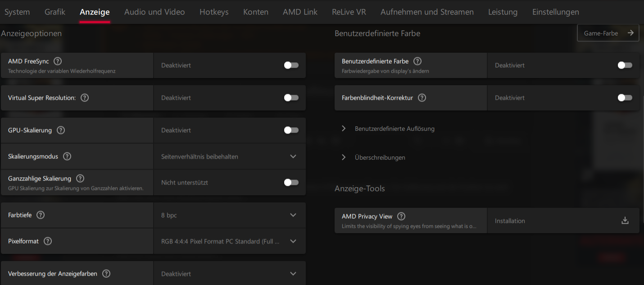Click the Farbenblindheit-Korrektur help icon
The image size is (644, 285).
click(422, 97)
